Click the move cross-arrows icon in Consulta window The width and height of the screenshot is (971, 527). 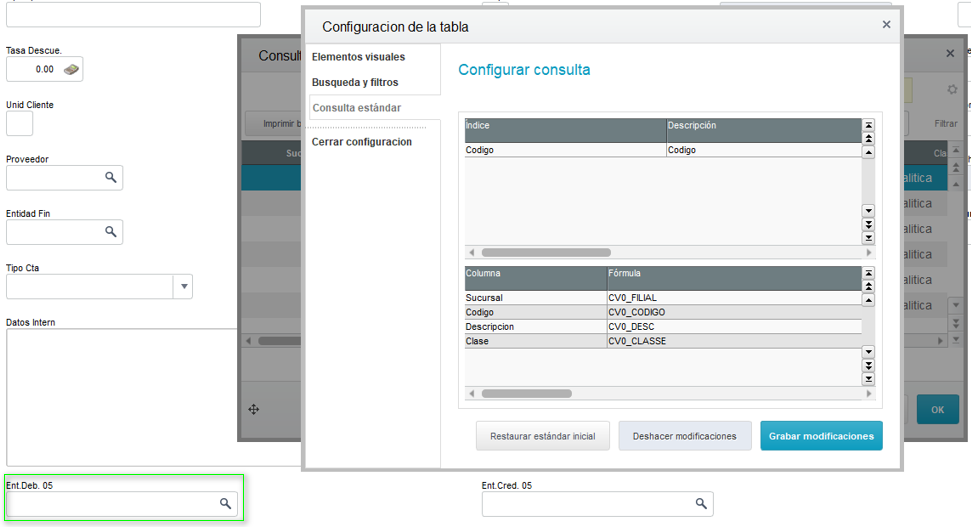(254, 409)
